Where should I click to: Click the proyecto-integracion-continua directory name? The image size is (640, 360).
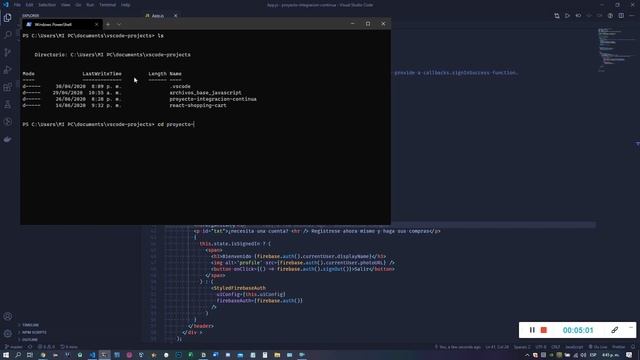[x=213, y=99]
